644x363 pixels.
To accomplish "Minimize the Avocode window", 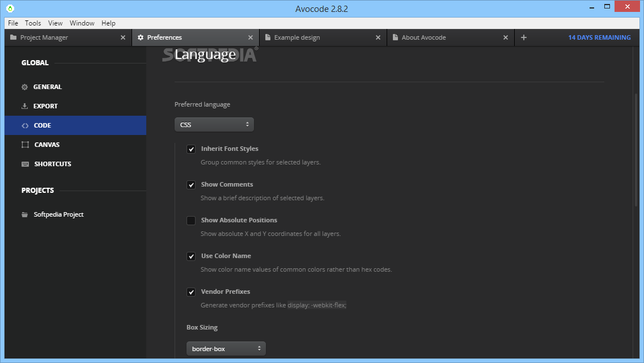I will [x=592, y=7].
